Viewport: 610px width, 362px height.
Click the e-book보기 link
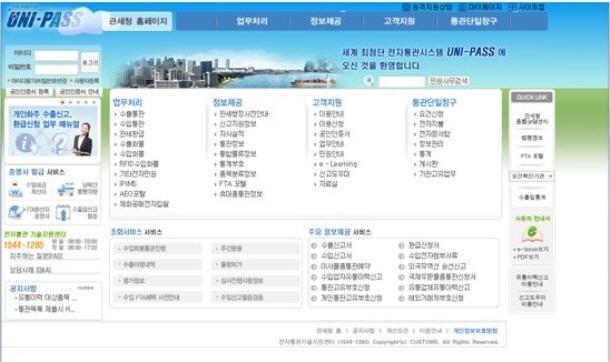(533, 250)
